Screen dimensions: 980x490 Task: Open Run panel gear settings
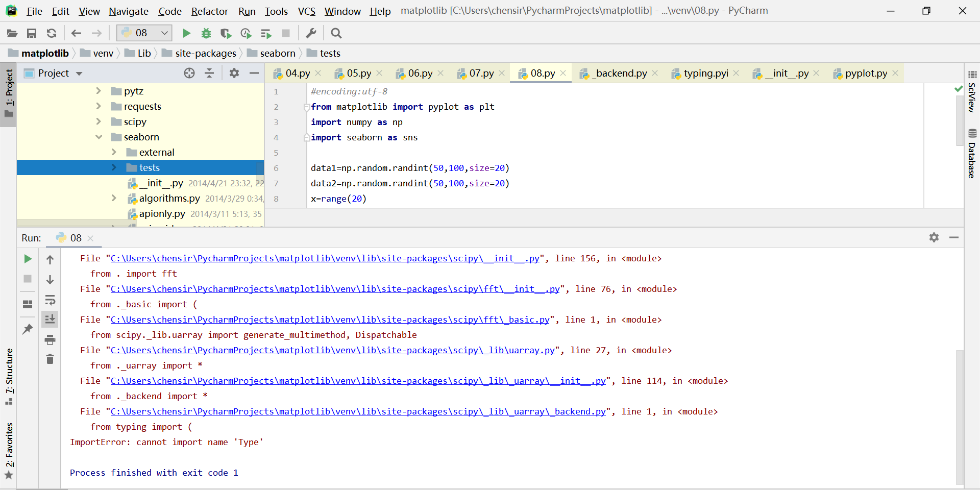coord(934,237)
